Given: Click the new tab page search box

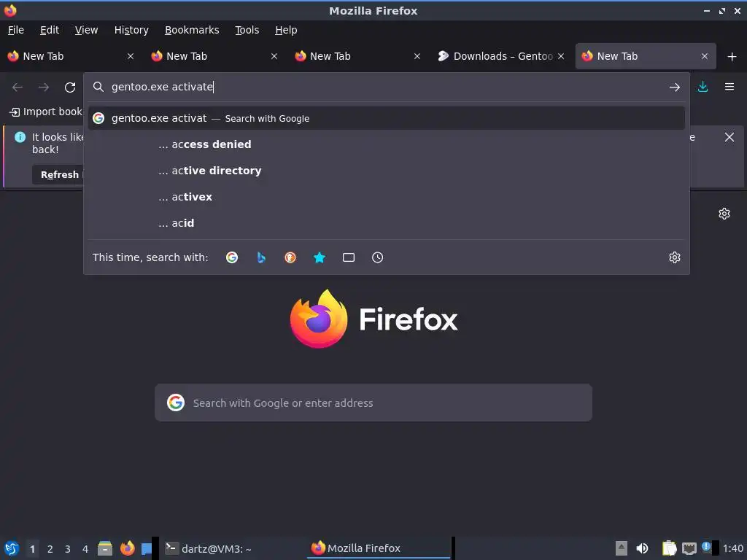Looking at the screenshot, I should click(x=373, y=402).
